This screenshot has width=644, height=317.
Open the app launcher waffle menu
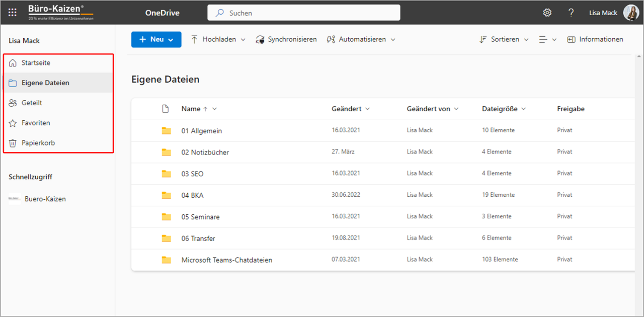tap(12, 12)
